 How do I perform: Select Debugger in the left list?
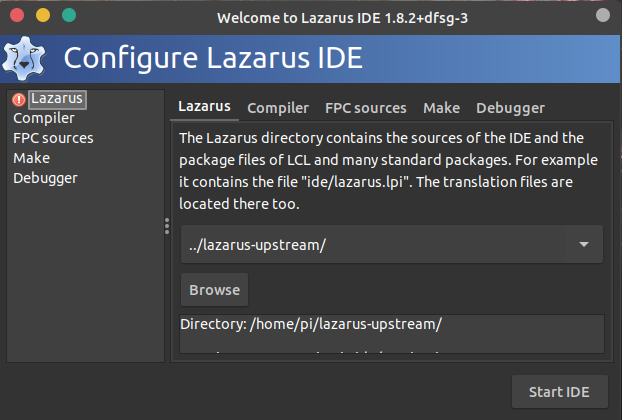click(x=45, y=178)
